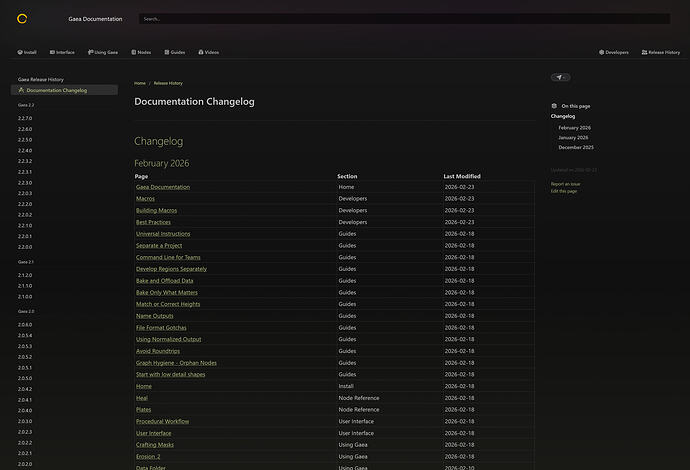Click Edit this page link
The image size is (690, 470).
click(x=564, y=191)
